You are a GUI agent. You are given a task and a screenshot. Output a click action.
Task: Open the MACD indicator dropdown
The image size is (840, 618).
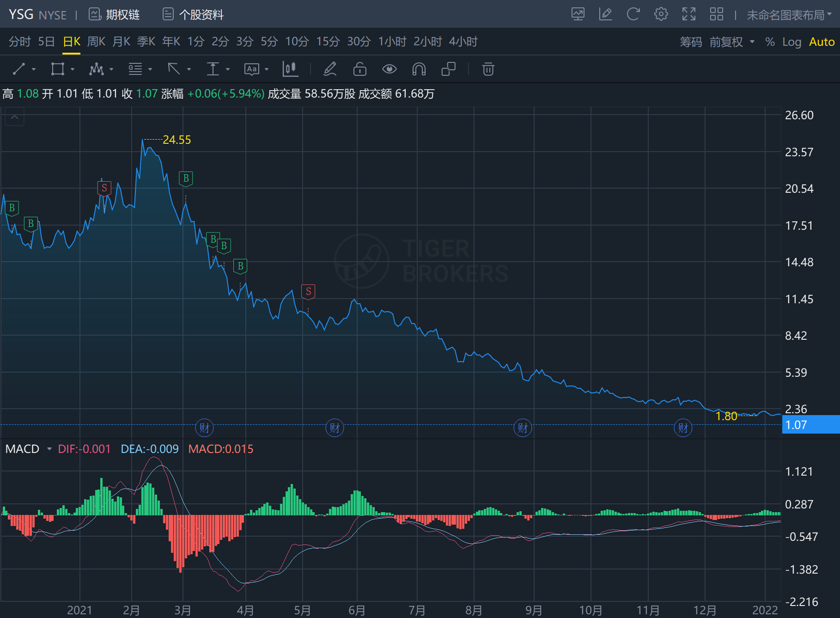tap(49, 449)
